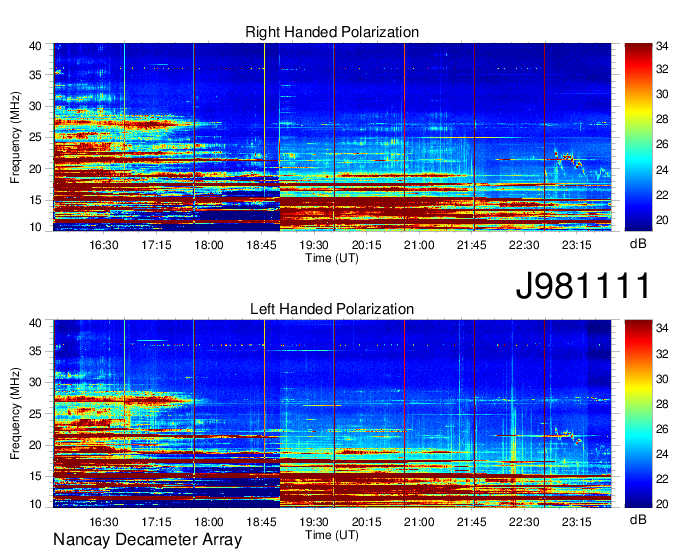680x552 pixels.
Task: Click the Right Handed Polarization plot title
Action: point(332,32)
